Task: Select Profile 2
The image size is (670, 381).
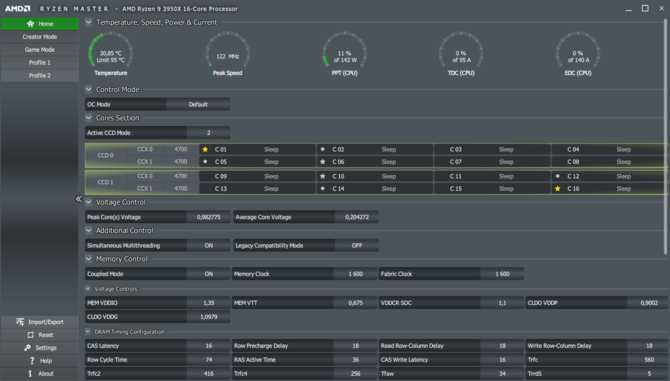Action: pyautogui.click(x=39, y=75)
